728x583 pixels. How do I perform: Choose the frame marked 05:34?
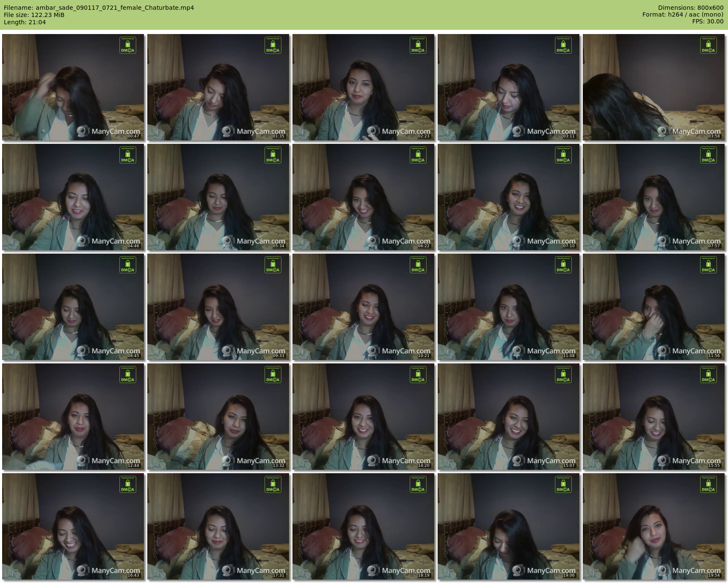click(x=218, y=197)
